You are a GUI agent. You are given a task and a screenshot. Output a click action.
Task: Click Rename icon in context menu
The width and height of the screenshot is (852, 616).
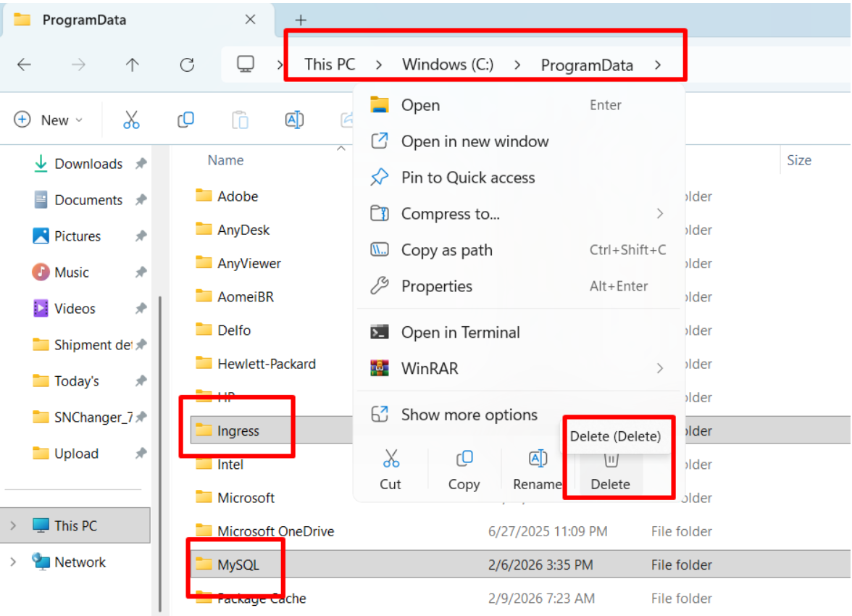click(537, 459)
